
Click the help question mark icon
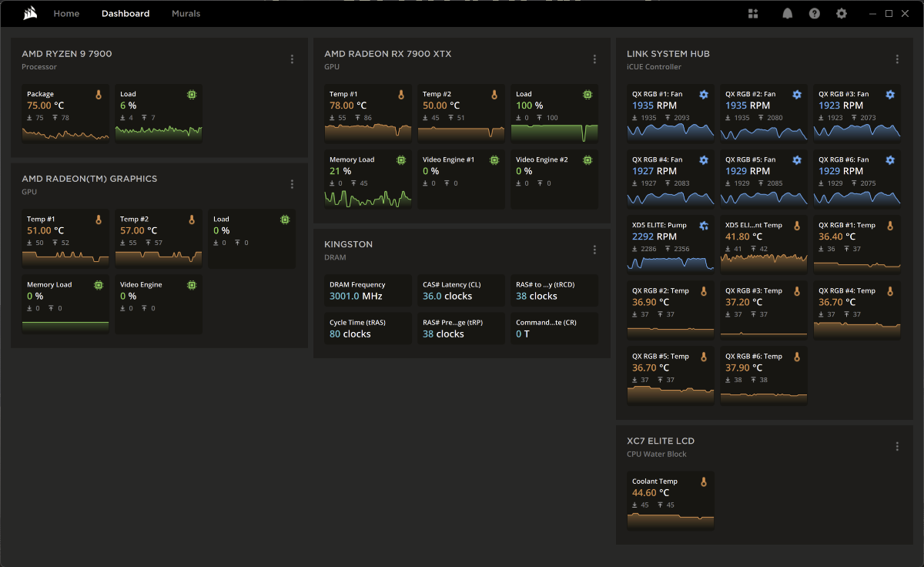click(815, 14)
